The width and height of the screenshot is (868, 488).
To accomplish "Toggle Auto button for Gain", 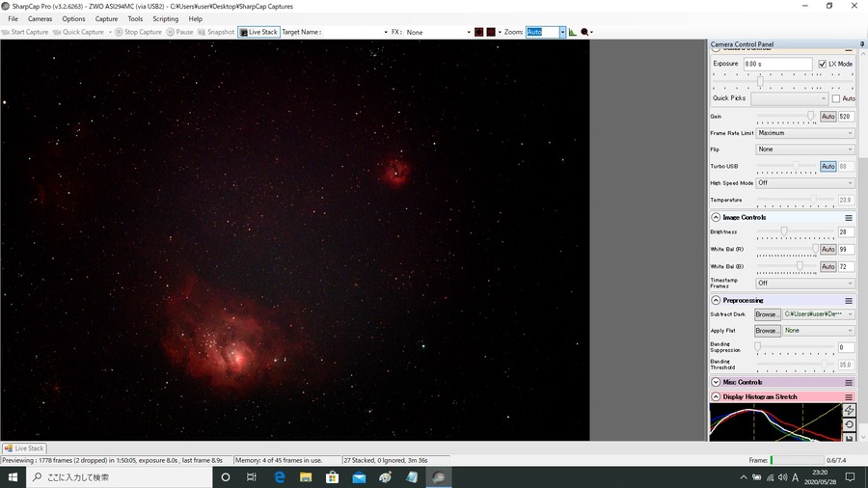I will pos(827,116).
